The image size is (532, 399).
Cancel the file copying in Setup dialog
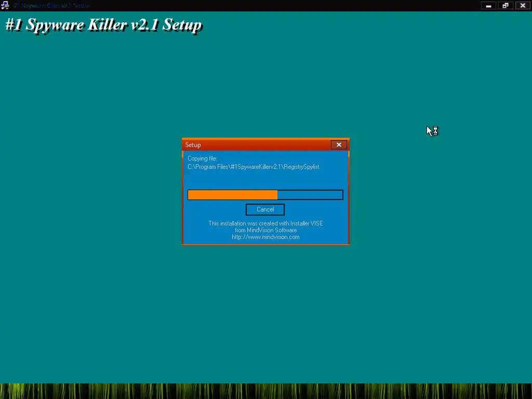(x=265, y=209)
